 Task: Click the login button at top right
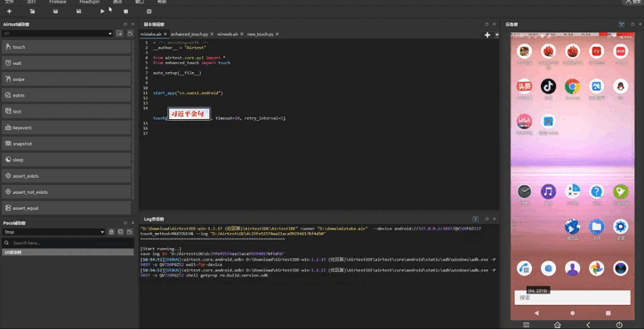[633, 2]
